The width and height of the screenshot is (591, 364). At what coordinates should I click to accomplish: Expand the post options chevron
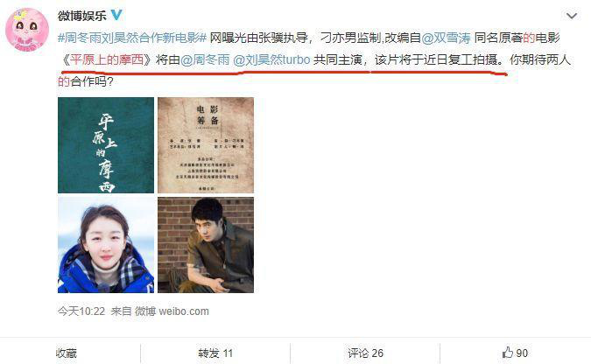[x=572, y=16]
